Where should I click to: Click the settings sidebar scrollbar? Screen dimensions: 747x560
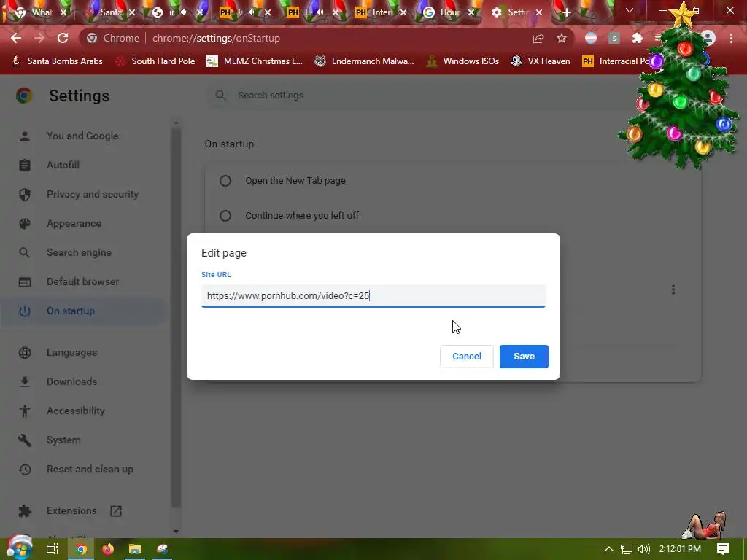[176, 318]
